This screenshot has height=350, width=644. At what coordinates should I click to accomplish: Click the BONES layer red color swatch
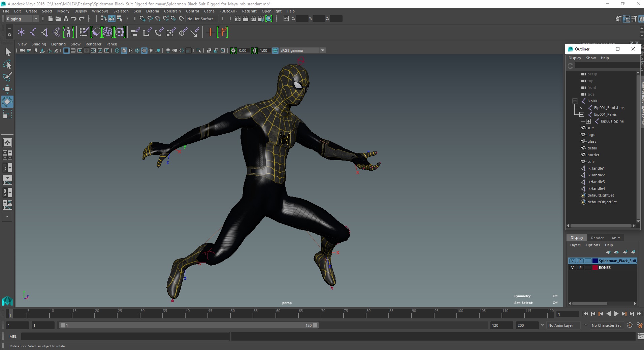[x=595, y=268]
